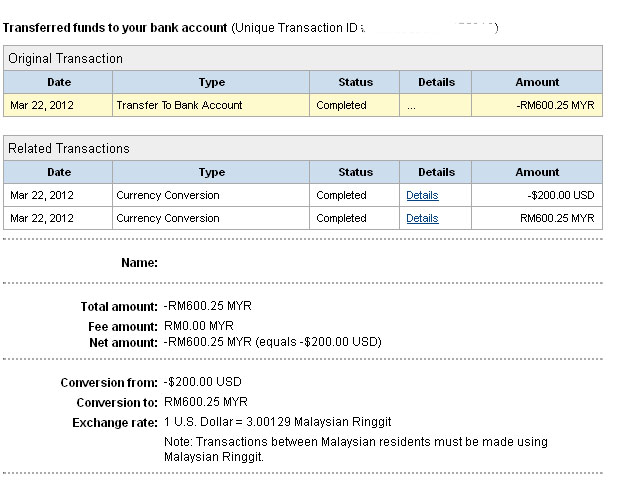Click the 'Conversion to:' label

point(117,402)
